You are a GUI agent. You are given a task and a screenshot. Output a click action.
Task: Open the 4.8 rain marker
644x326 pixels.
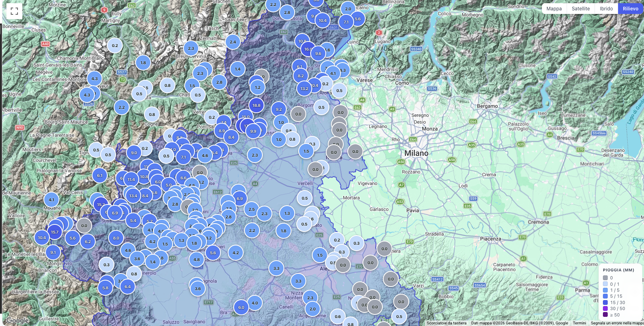coord(197,260)
